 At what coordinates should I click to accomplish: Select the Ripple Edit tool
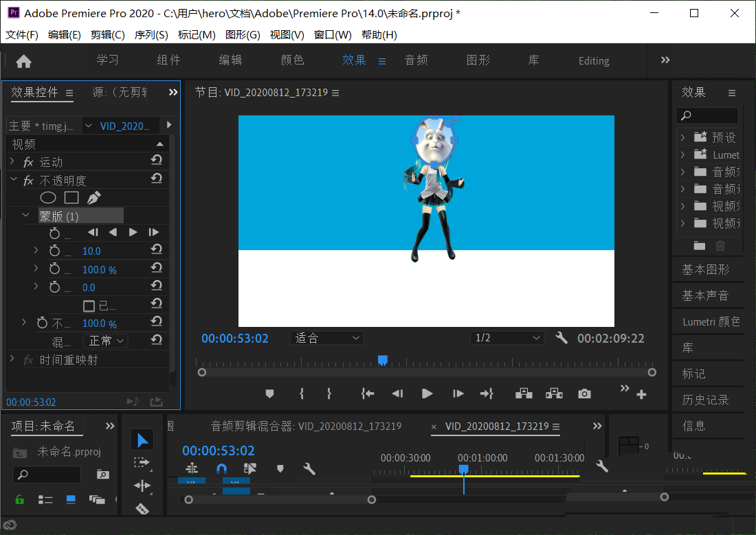(142, 486)
